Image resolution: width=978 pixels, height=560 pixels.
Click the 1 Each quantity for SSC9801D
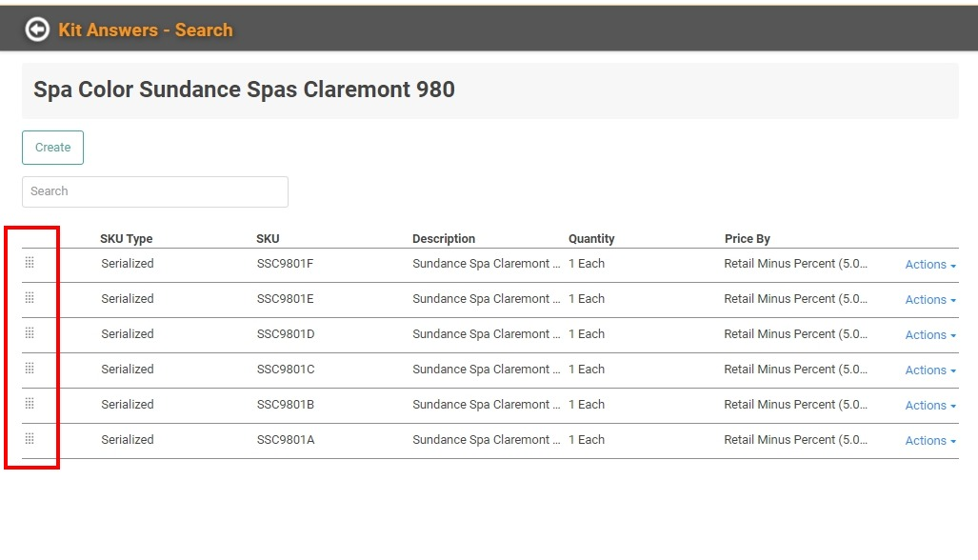click(x=587, y=334)
